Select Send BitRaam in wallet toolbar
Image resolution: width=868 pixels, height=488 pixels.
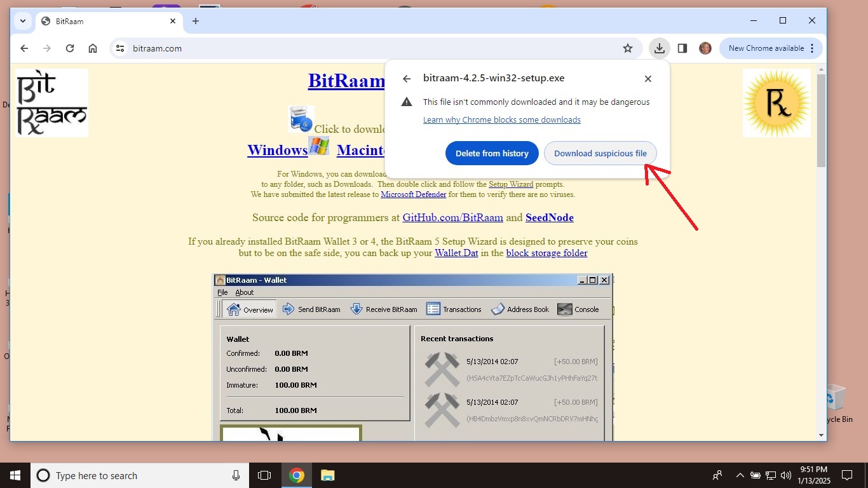click(311, 309)
